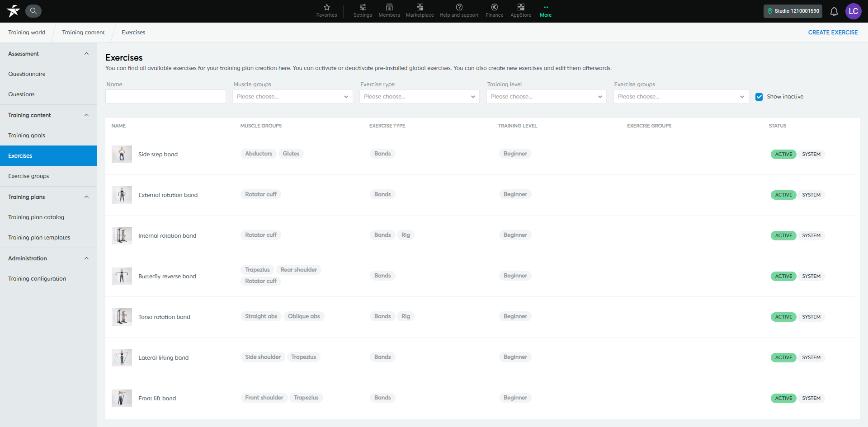This screenshot has height=427, width=868.
Task: Click Butterfly reverse band exercise name
Action: pos(167,277)
